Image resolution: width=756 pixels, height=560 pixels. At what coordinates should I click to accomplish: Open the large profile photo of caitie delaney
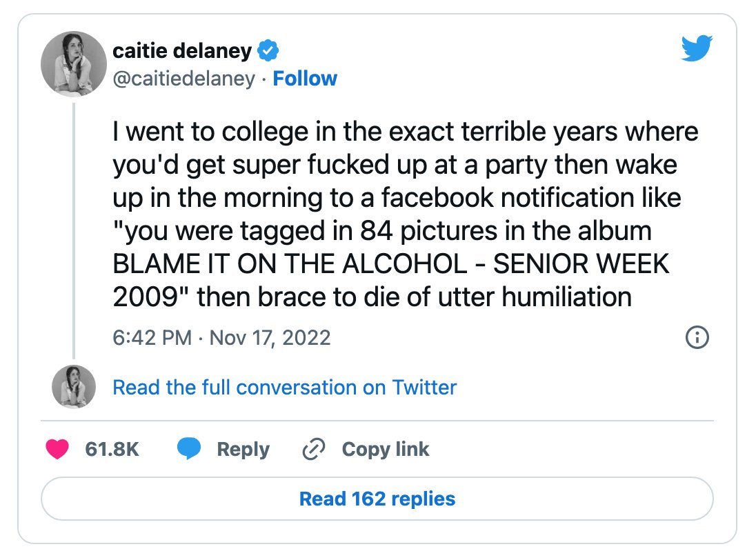(x=74, y=64)
